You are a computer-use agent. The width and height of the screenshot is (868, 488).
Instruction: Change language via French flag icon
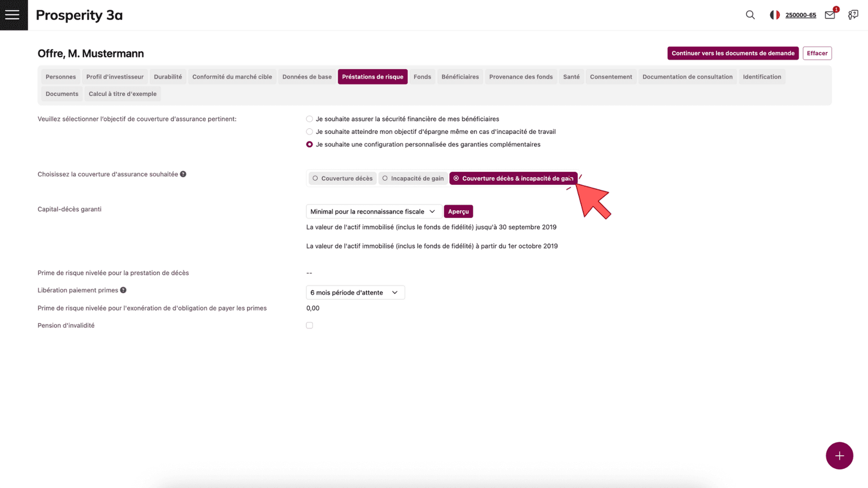pyautogui.click(x=774, y=15)
